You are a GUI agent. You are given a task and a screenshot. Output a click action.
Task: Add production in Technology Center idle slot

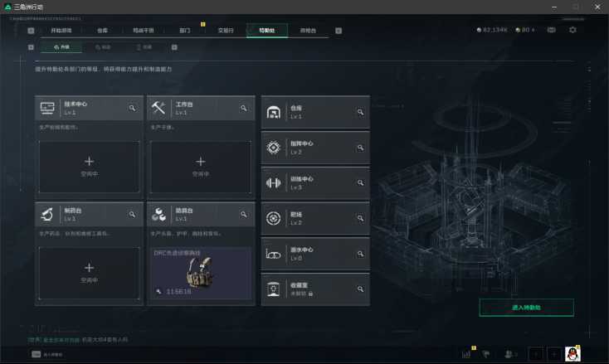[x=90, y=167]
